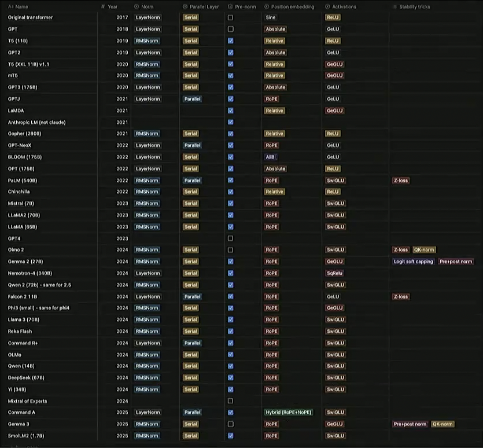
Task: Click the number hash icon beside Year
Action: (102, 7)
